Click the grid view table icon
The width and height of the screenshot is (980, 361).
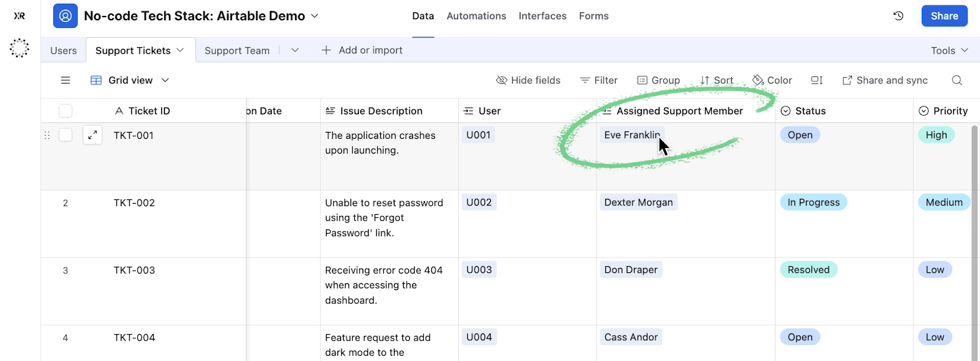(96, 80)
